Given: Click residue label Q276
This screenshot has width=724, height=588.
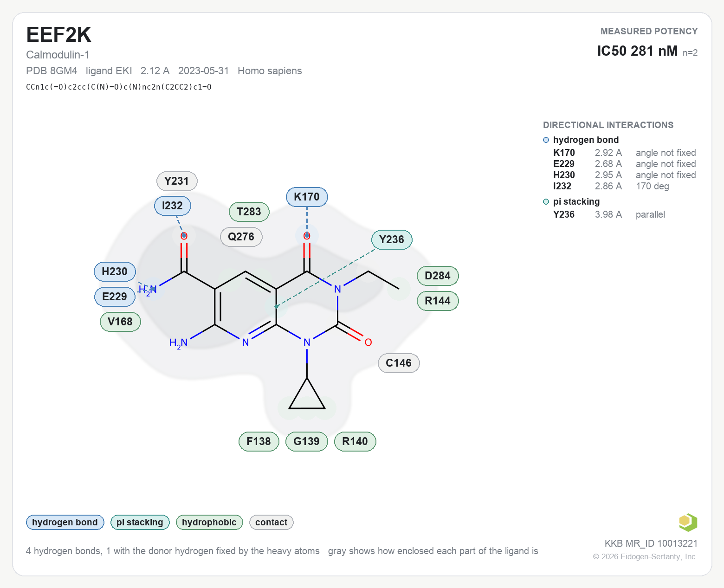Looking at the screenshot, I should (241, 237).
